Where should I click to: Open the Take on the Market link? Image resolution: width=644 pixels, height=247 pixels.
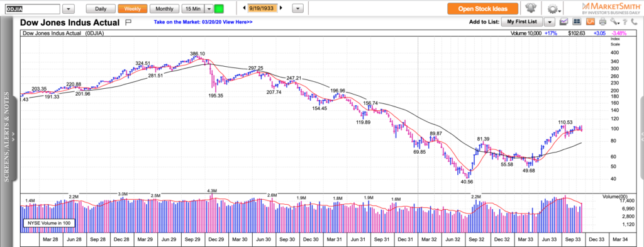click(203, 22)
